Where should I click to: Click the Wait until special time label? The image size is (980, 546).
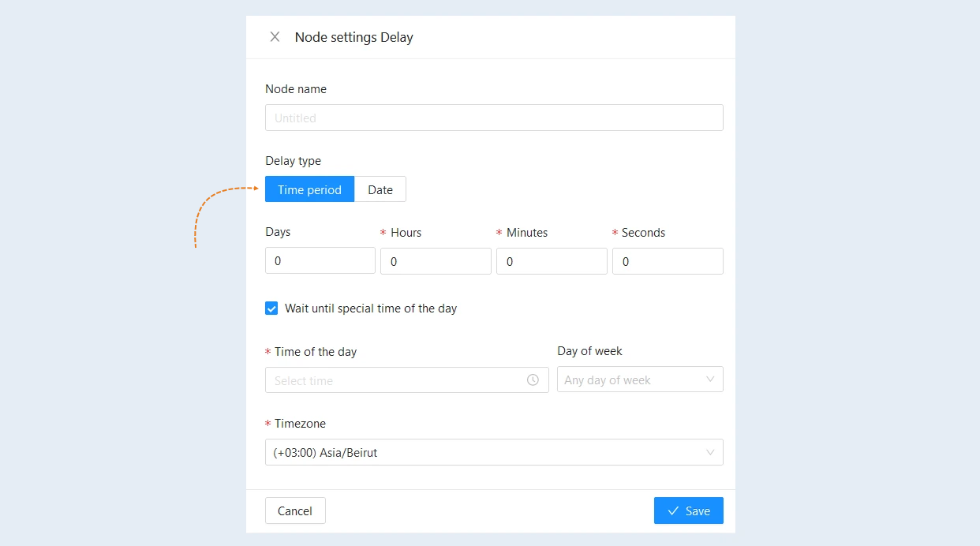(x=371, y=309)
